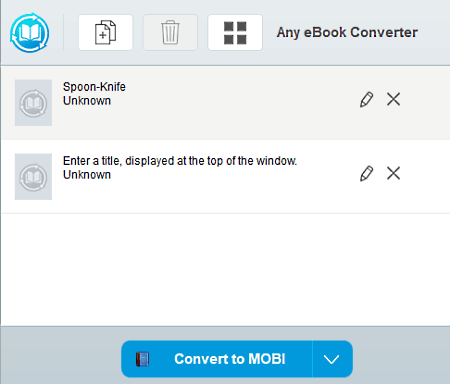
Task: Click the cover thumbnail of the second book
Action: [x=33, y=177]
